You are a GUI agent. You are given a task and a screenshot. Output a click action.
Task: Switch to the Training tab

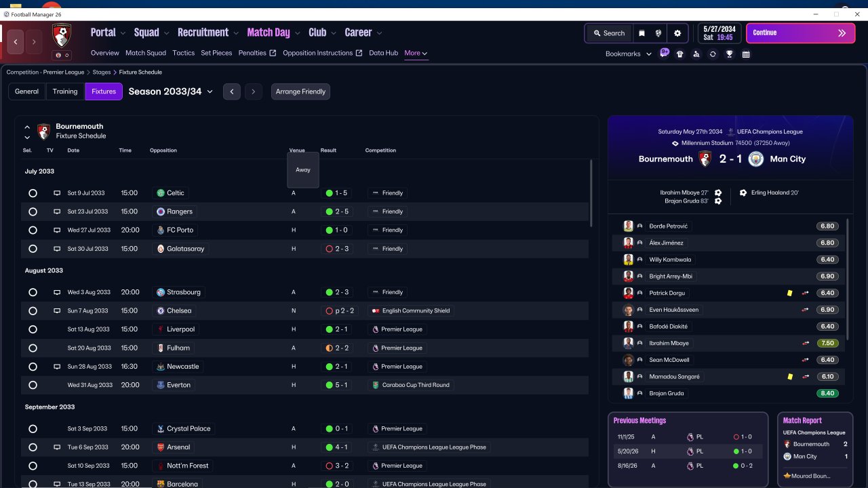tap(65, 91)
